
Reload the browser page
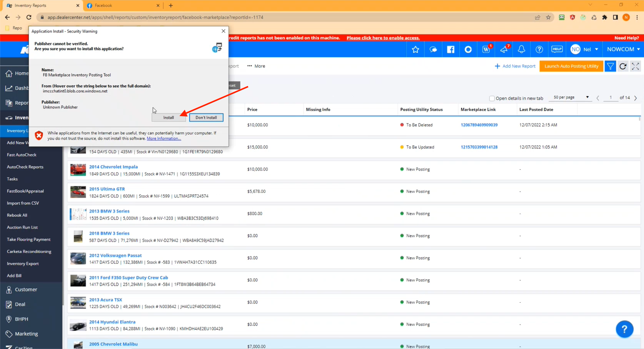pos(29,17)
